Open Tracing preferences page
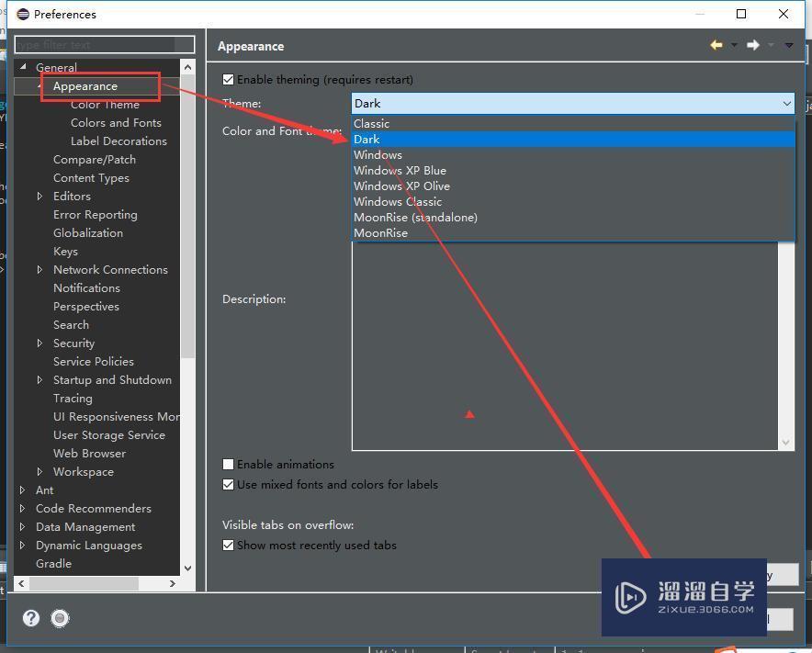The height and width of the screenshot is (653, 812). click(x=73, y=399)
